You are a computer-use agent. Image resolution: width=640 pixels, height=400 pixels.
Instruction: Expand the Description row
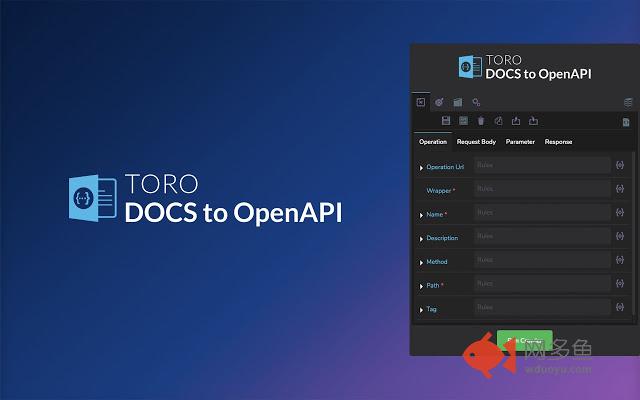(421, 239)
